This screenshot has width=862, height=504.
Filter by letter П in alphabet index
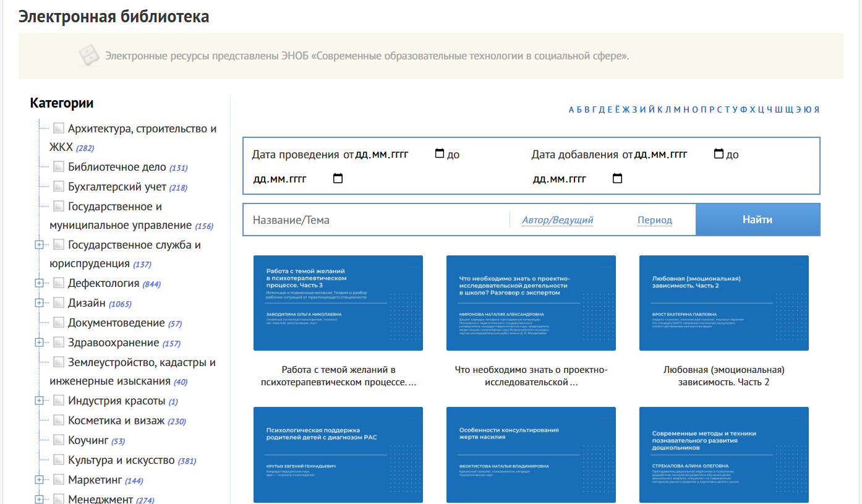pyautogui.click(x=703, y=109)
